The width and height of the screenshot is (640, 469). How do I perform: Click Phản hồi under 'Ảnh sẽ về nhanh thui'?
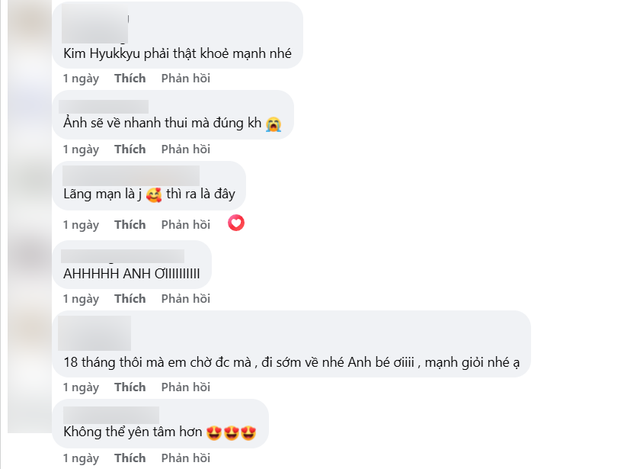tap(186, 149)
